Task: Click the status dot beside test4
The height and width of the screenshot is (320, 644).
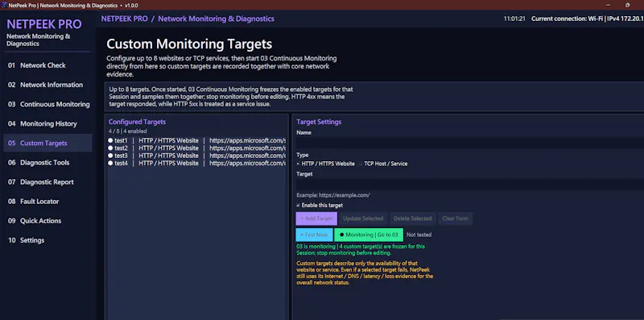Action: click(110, 164)
